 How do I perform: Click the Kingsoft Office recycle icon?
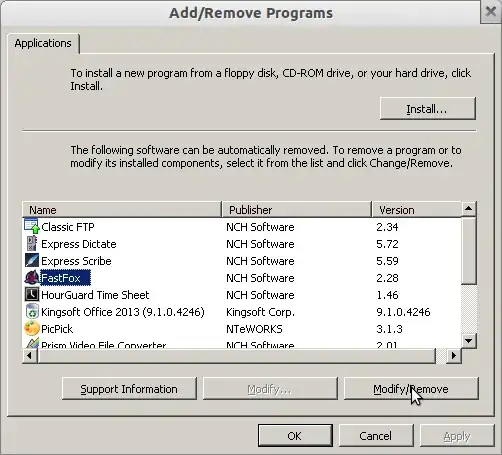32,312
